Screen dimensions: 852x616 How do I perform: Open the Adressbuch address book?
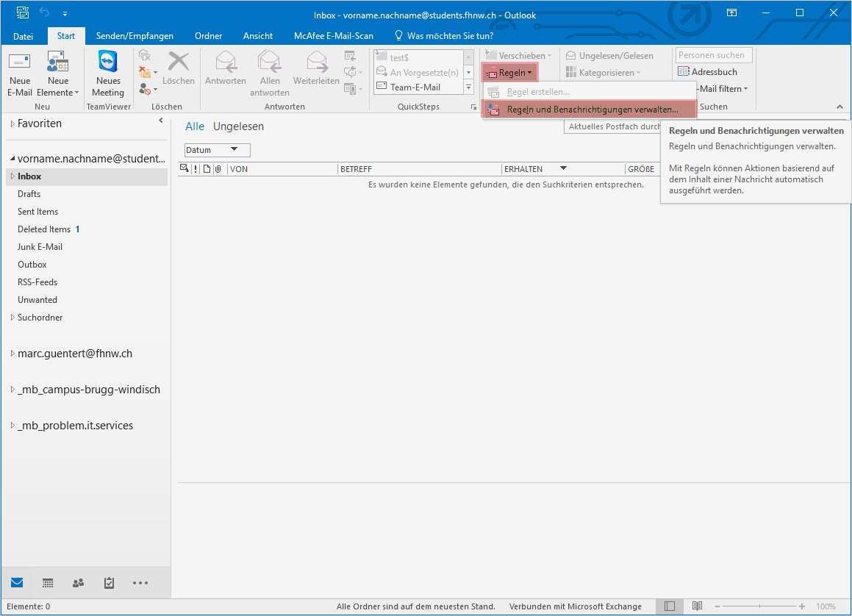click(707, 72)
